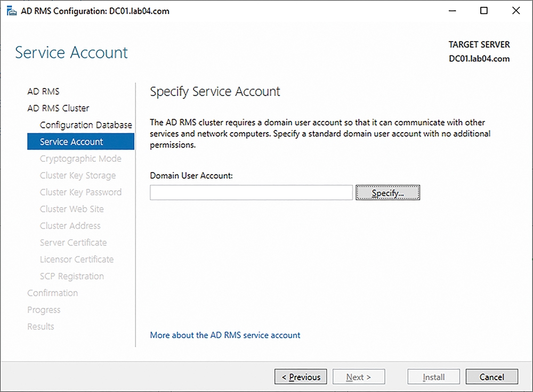The width and height of the screenshot is (533, 392).
Task: Click the Cryptographic Mode step
Action: tap(80, 159)
